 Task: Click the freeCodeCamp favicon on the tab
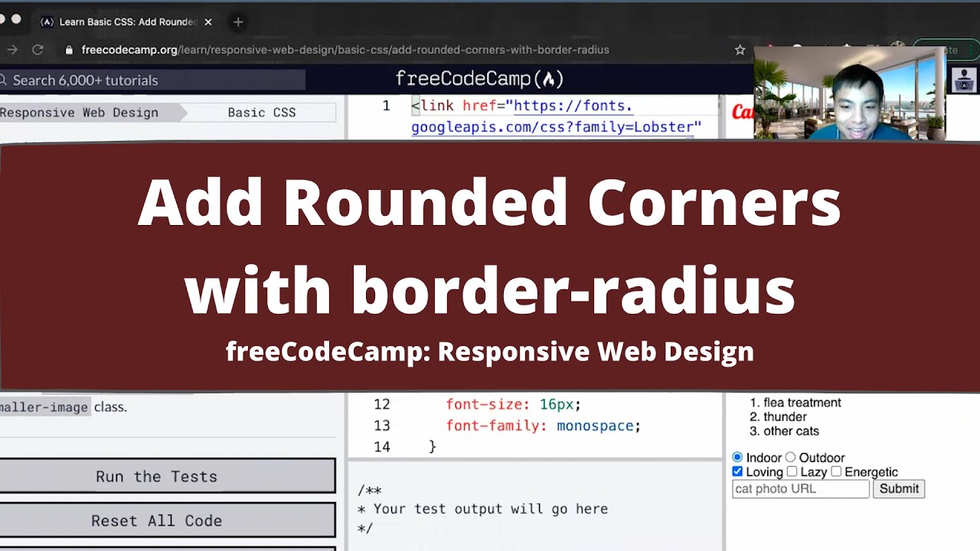pos(47,22)
